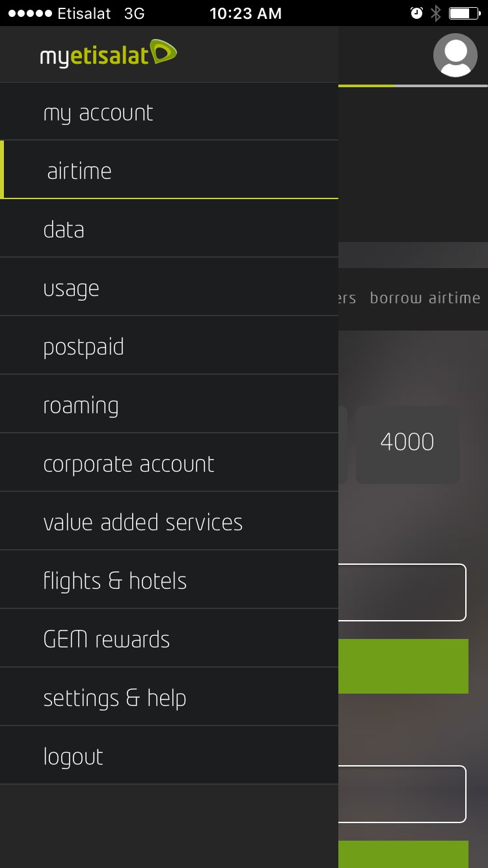The width and height of the screenshot is (488, 868).
Task: Switch to the borrow airtime tab
Action: point(425,298)
